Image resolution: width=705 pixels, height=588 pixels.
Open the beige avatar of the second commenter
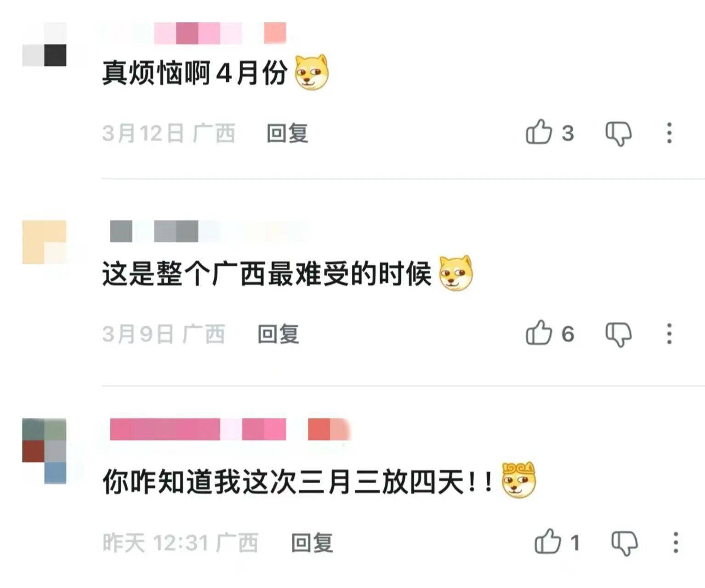(44, 242)
